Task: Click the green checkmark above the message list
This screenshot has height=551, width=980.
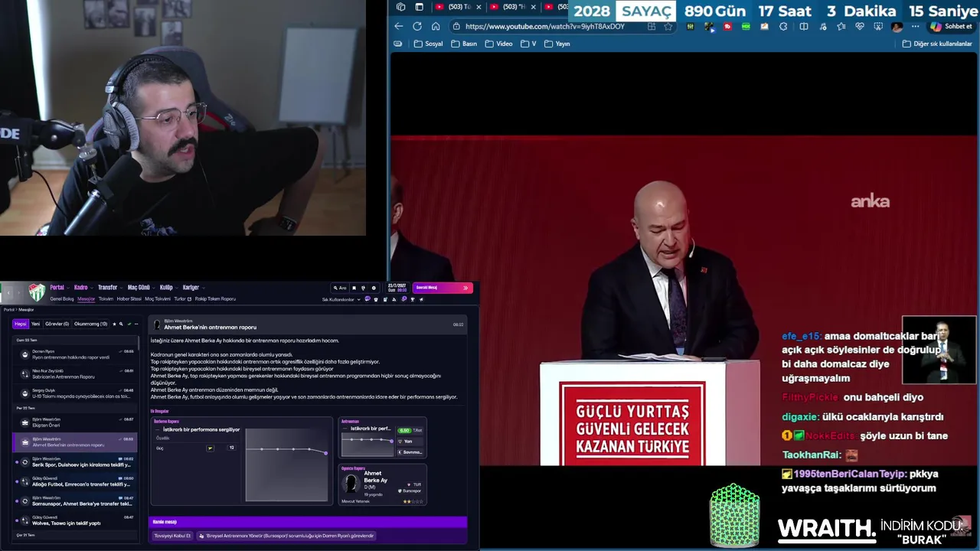Action: click(x=129, y=324)
